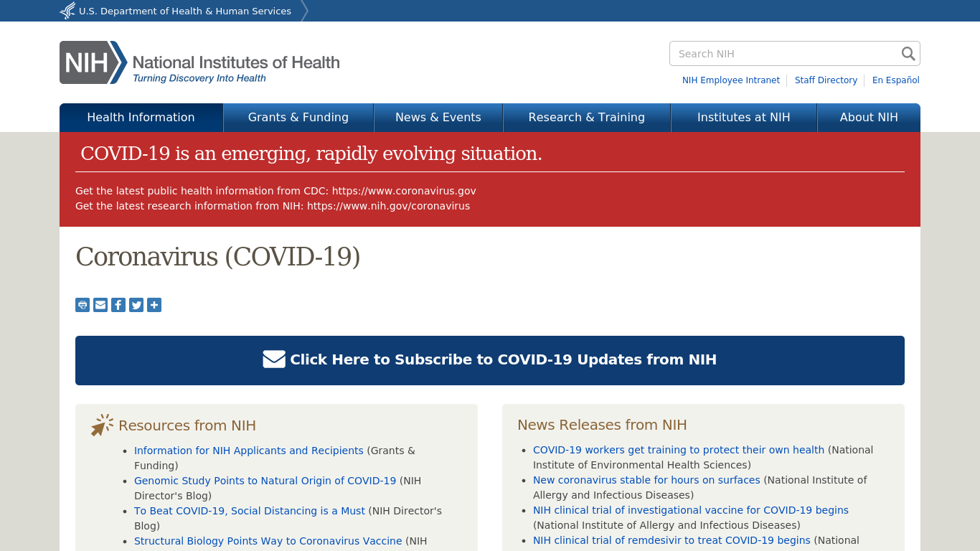Open the NIH remdesivir clinical trial news release
980x551 pixels.
coord(672,540)
